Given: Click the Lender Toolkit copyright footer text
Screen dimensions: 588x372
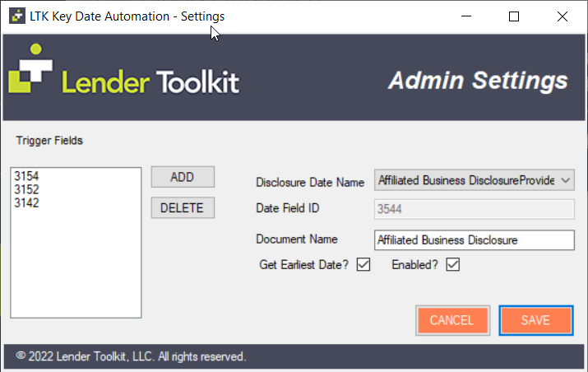Looking at the screenshot, I should click(132, 356).
